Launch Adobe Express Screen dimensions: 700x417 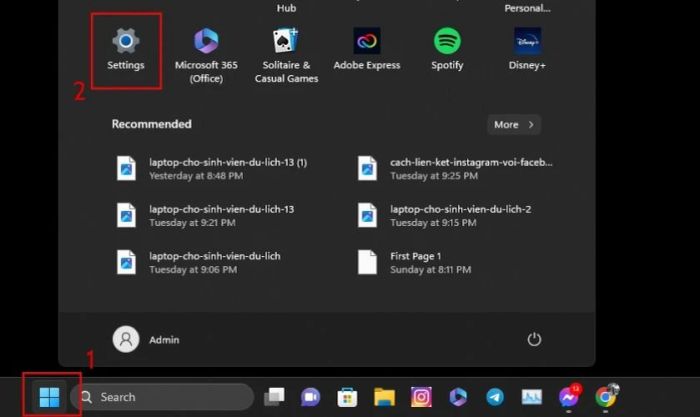(367, 50)
